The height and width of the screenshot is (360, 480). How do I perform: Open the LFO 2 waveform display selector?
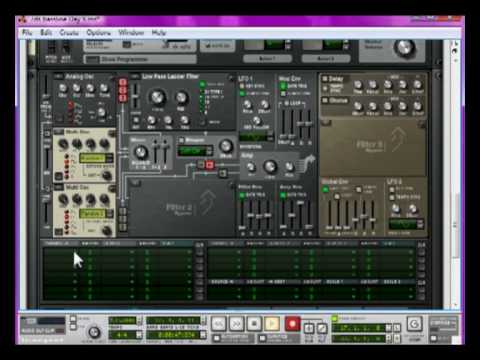click(406, 224)
